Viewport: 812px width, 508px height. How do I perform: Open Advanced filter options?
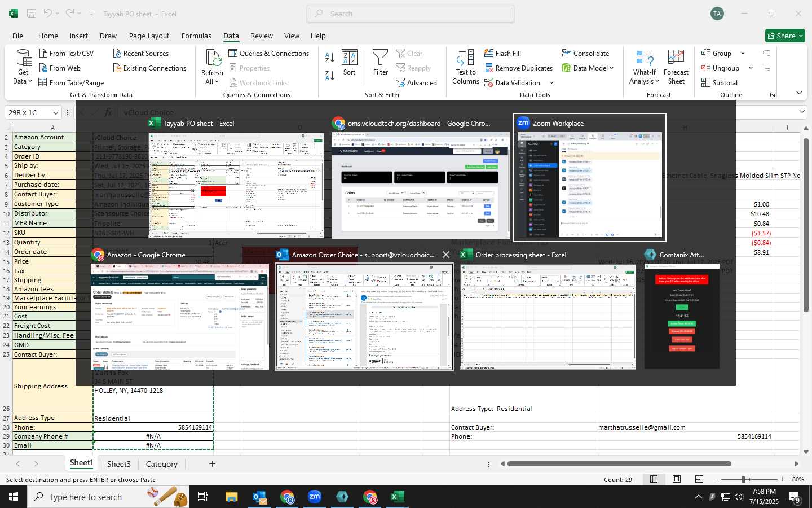click(416, 82)
